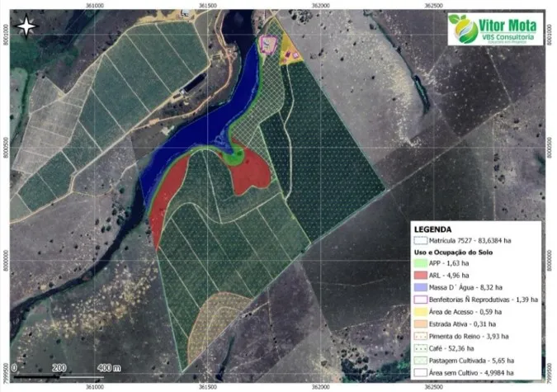The image size is (557, 392).
Task: Click 'ARL - 4,96 ha' legend label
Action: (x=449, y=276)
